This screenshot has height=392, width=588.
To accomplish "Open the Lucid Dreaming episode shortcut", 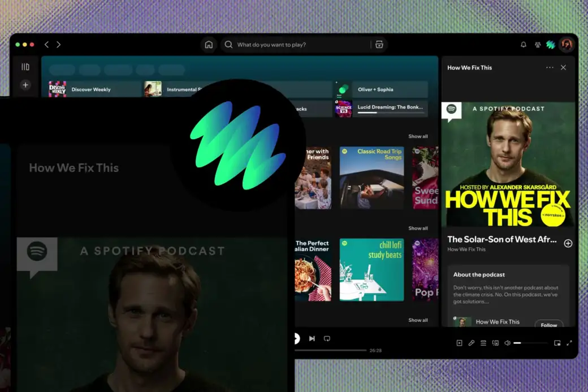I will click(382, 109).
